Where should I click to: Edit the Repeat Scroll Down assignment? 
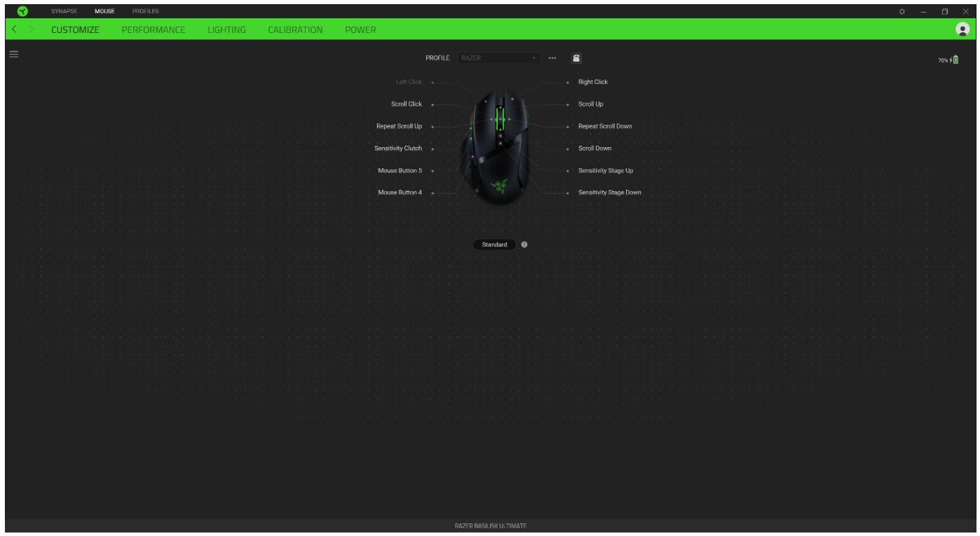pos(605,126)
